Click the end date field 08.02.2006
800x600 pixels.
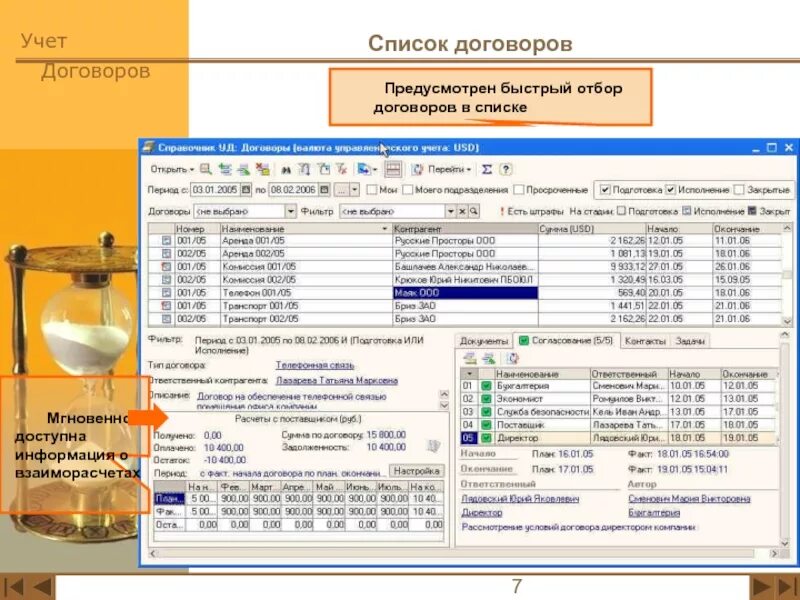(x=293, y=190)
